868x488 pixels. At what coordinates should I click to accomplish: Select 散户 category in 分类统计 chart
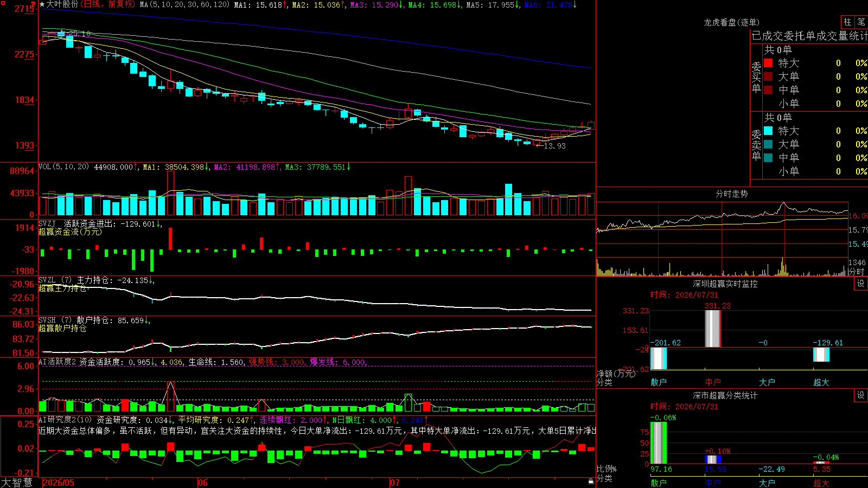point(659,483)
